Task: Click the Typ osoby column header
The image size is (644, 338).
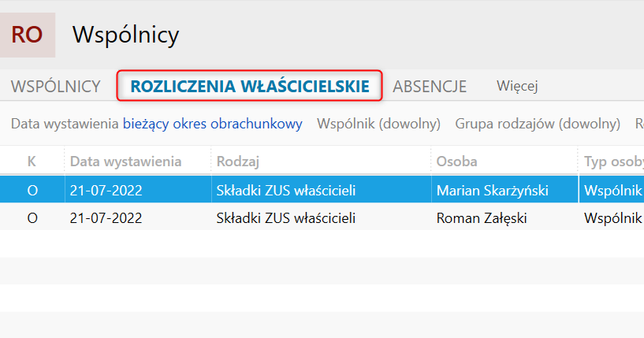Action: [612, 162]
